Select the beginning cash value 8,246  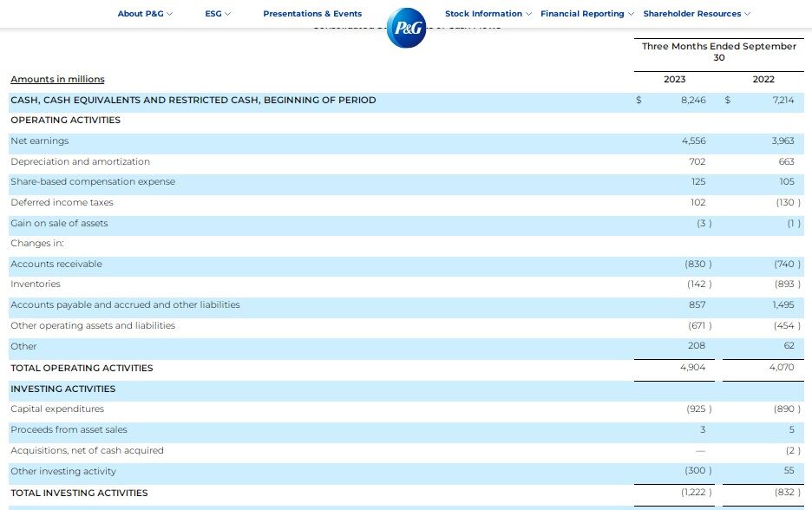pos(693,100)
